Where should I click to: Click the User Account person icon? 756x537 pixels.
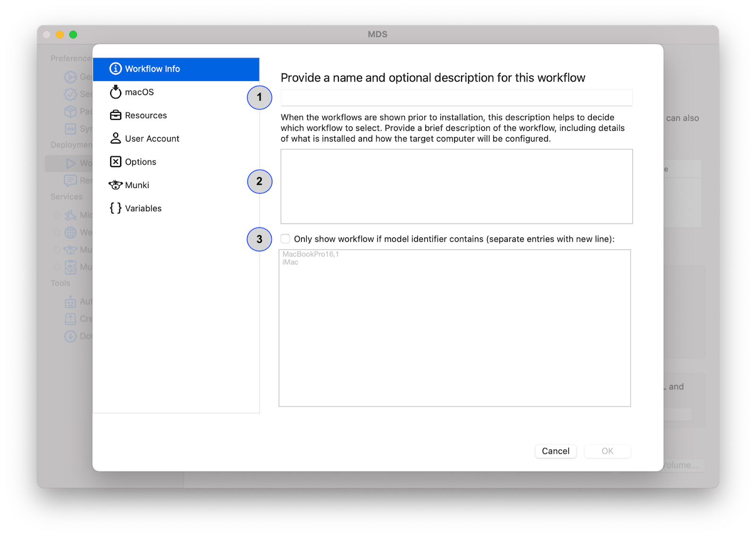coord(115,138)
